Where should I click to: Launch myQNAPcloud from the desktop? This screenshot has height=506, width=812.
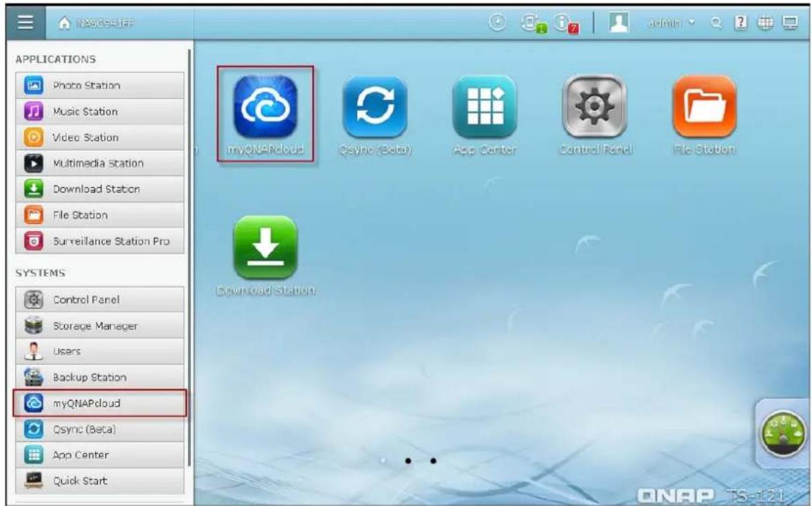[265, 114]
